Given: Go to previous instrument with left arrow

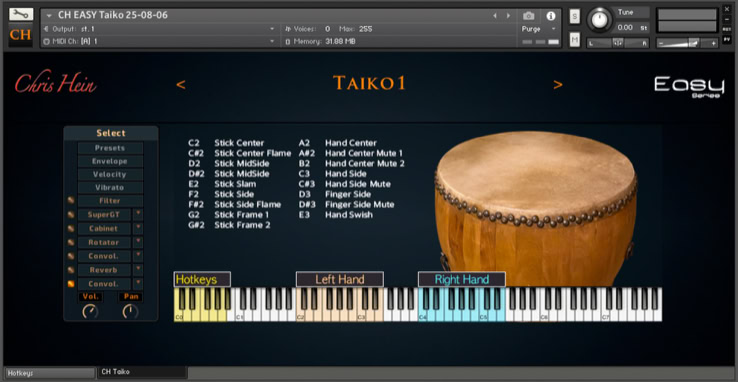Looking at the screenshot, I should pyautogui.click(x=495, y=16).
